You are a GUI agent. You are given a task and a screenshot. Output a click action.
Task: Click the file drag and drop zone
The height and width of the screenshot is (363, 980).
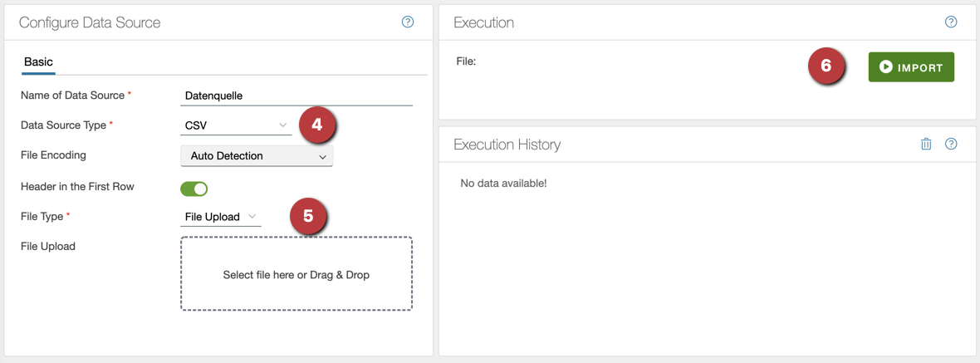coord(296,274)
